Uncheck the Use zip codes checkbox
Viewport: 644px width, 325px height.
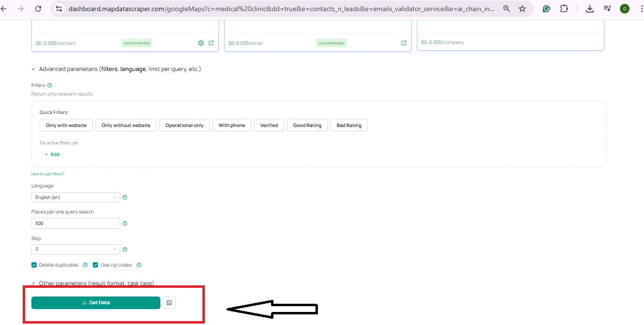point(96,265)
